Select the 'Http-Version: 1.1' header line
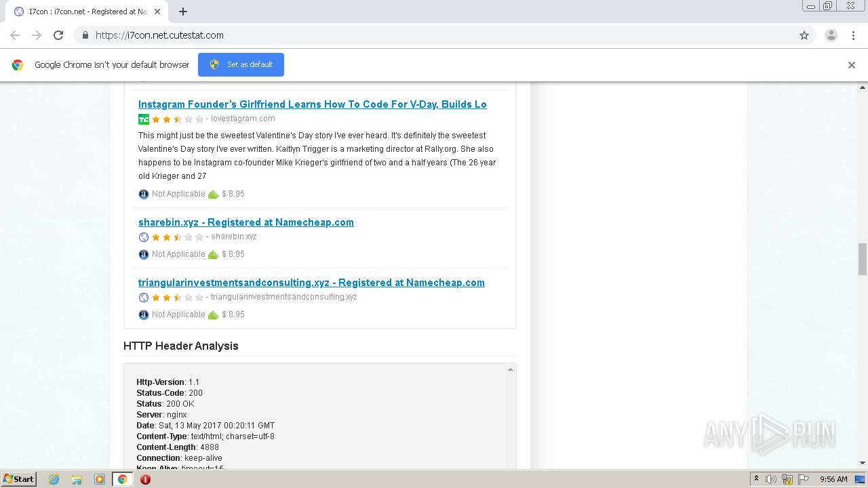The image size is (868, 488). (168, 382)
